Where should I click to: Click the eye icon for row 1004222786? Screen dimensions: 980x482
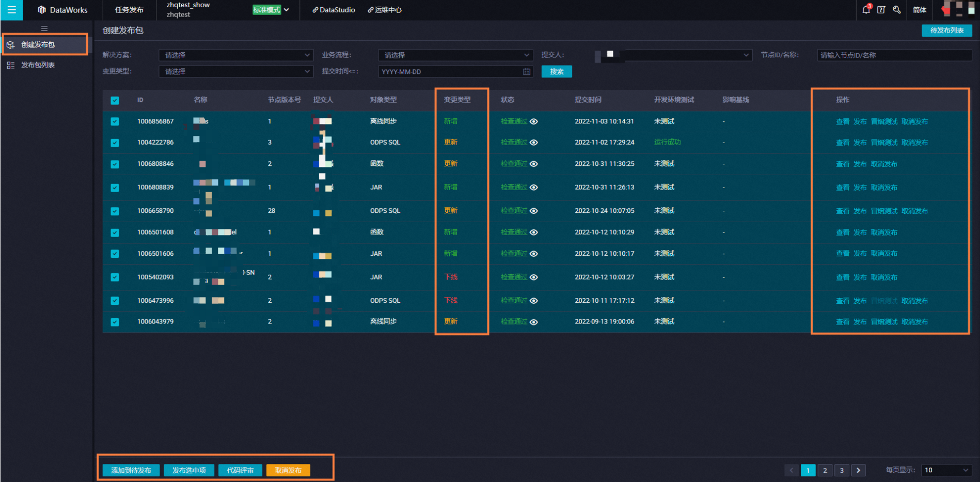(534, 143)
